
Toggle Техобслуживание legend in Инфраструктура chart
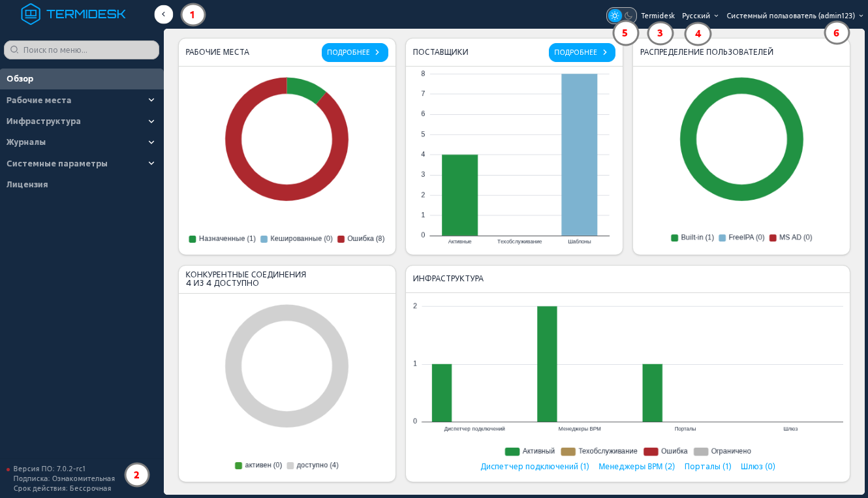click(x=599, y=452)
